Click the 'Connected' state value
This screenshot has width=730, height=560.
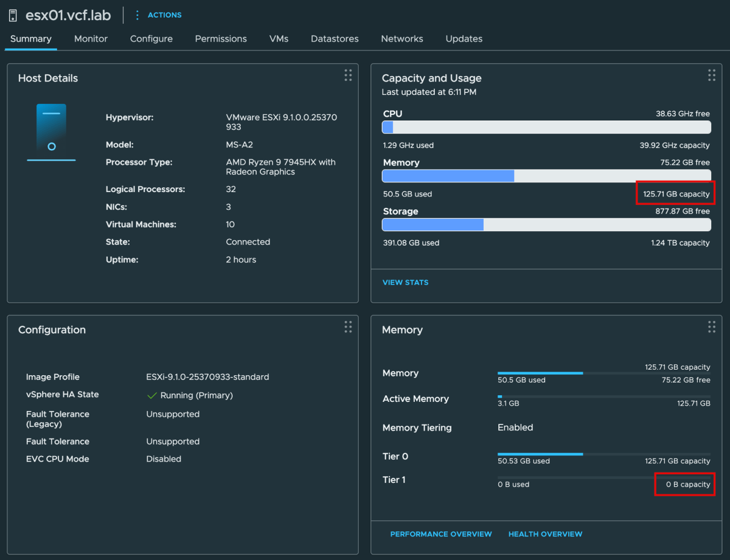248,242
